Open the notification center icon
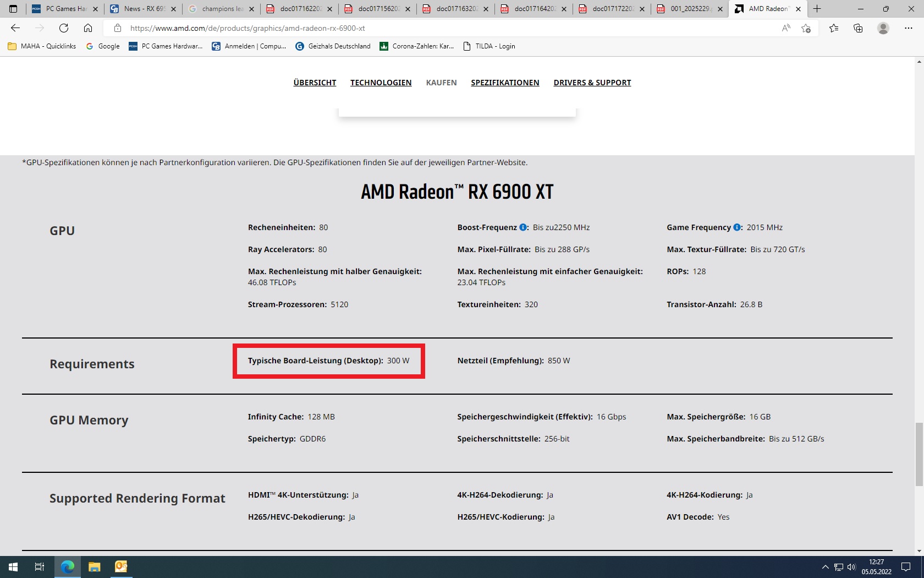Viewport: 924px width, 578px height. [906, 567]
